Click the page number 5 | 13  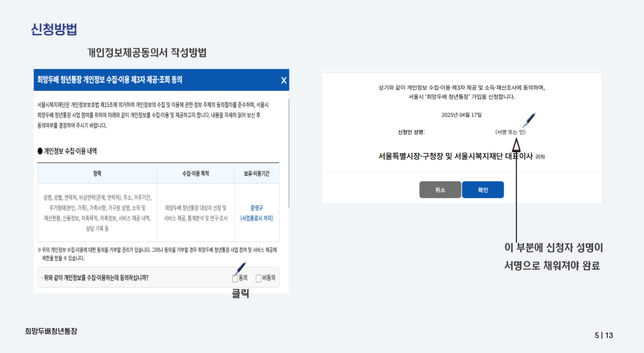click(x=604, y=335)
